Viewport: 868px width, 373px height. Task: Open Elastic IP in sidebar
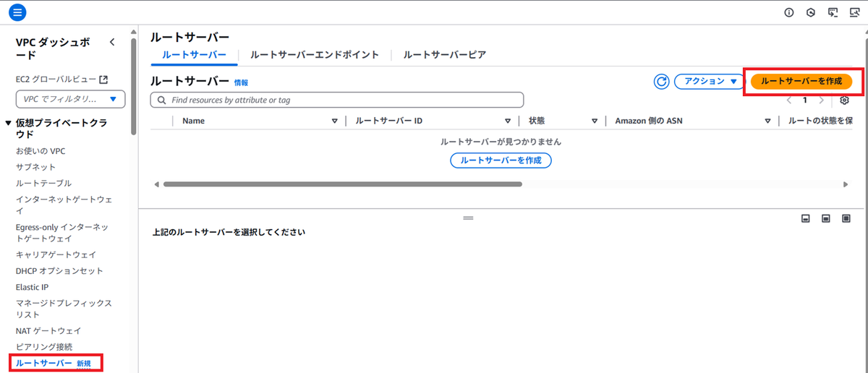(x=33, y=287)
